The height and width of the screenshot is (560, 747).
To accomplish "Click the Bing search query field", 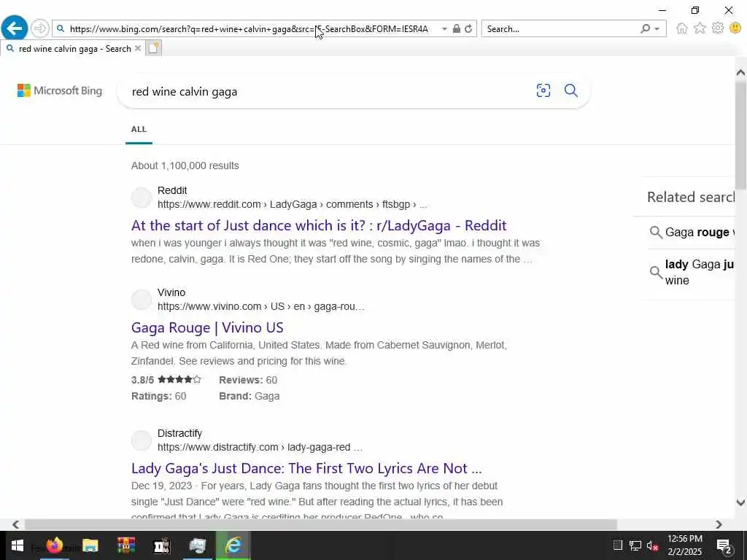I will click(329, 91).
